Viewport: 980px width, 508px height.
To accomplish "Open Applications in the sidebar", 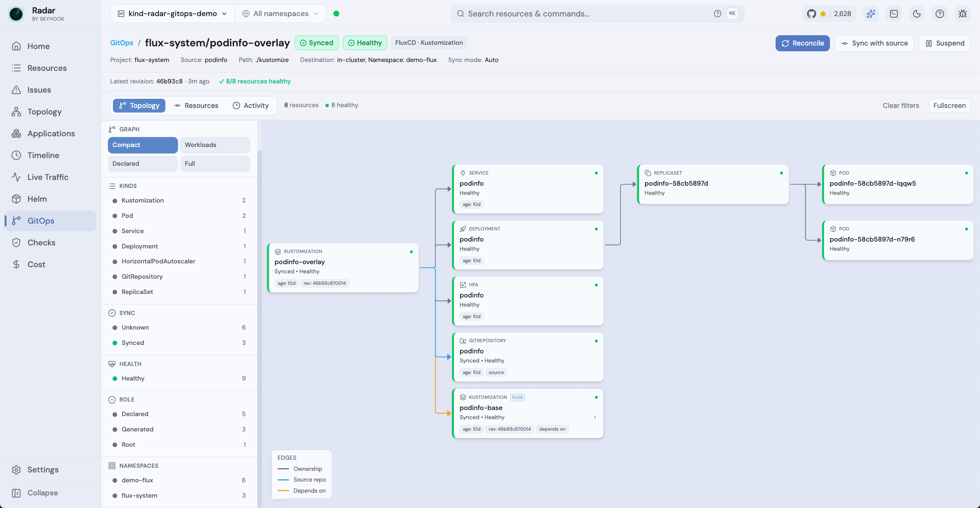I will coord(50,134).
